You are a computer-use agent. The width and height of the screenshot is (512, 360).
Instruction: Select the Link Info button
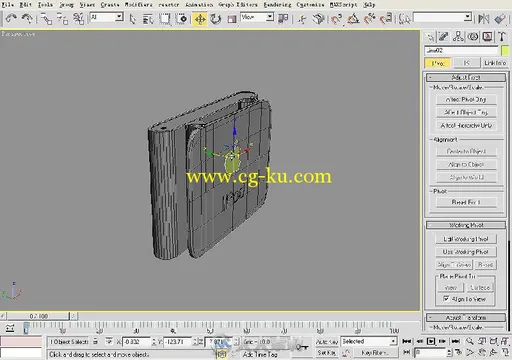click(x=495, y=63)
